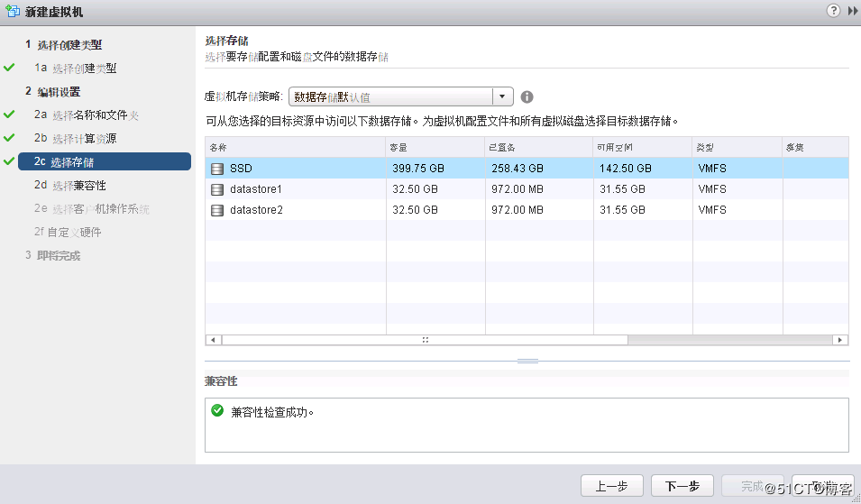Click the green compatibility success icon
Viewport: 861px width, 504px height.
pos(216,411)
